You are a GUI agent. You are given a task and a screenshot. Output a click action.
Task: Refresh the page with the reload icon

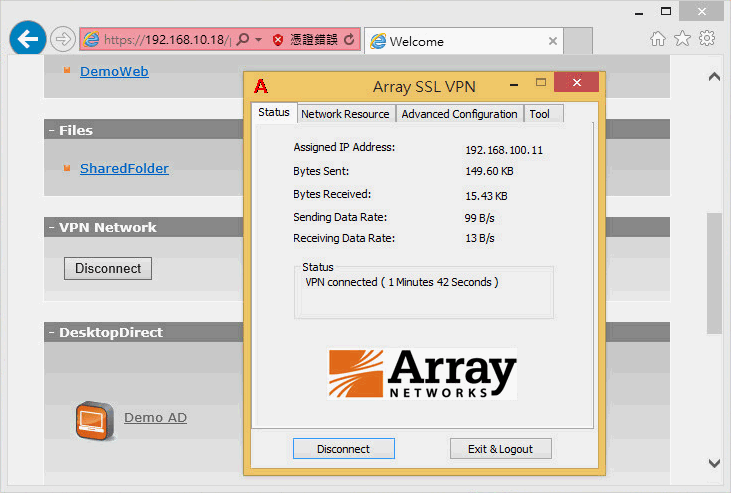coord(349,40)
